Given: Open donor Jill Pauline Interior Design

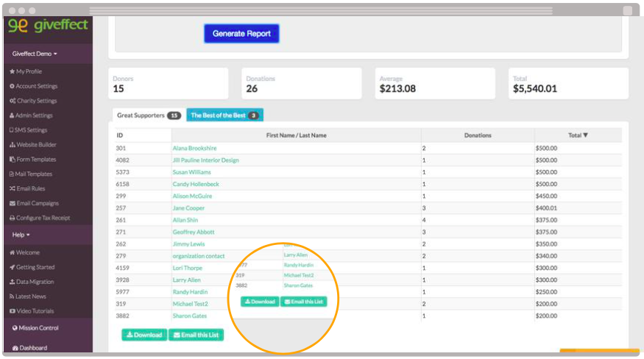Looking at the screenshot, I should 205,160.
